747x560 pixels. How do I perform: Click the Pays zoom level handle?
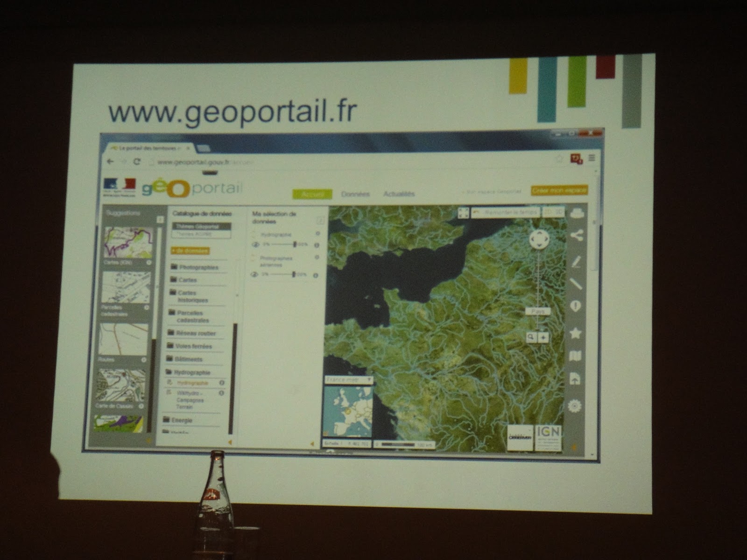click(x=537, y=311)
